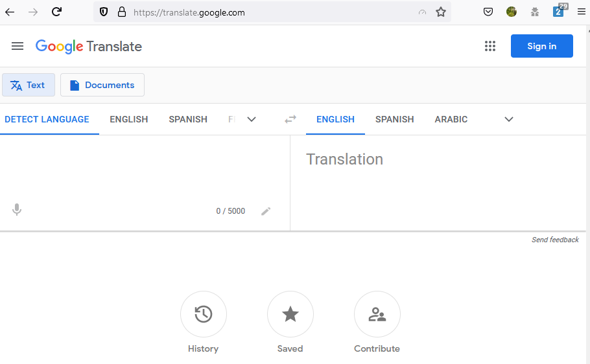Screen dimensions: 590x364
Task: Click the browser forward arrow
Action: 33,12
